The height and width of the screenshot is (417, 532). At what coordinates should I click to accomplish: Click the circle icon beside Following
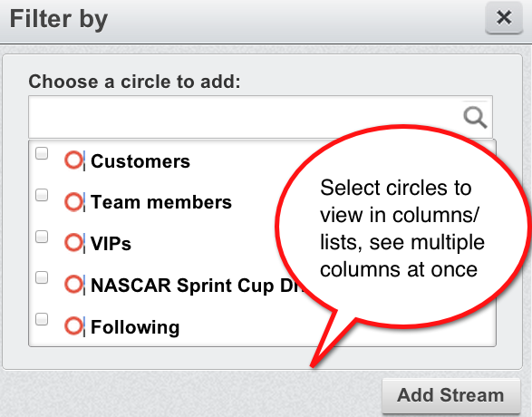tap(73, 326)
